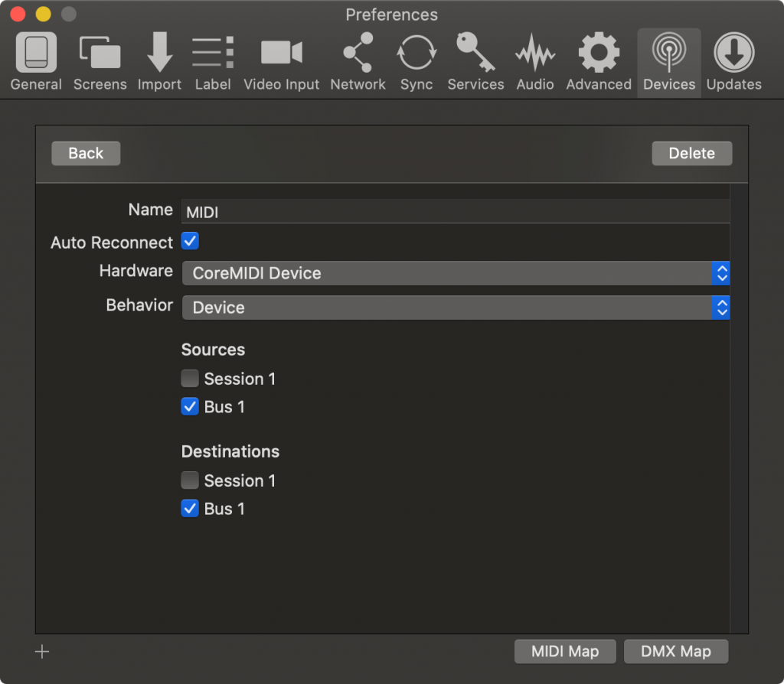Uncheck the Auto Reconnect checkbox

pyautogui.click(x=190, y=241)
